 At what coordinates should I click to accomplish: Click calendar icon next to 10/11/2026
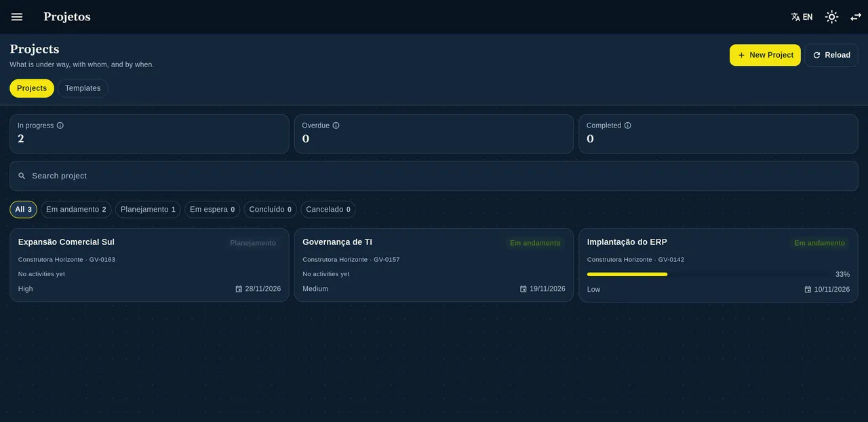point(808,290)
